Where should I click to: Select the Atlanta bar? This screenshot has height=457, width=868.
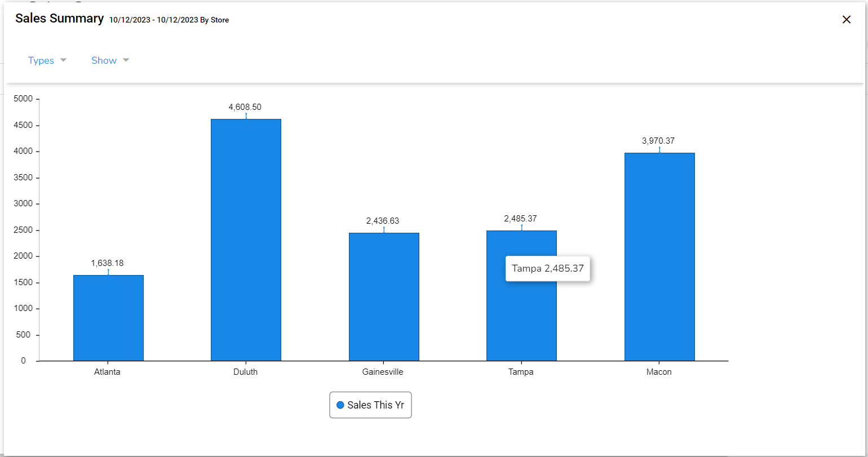pyautogui.click(x=108, y=318)
